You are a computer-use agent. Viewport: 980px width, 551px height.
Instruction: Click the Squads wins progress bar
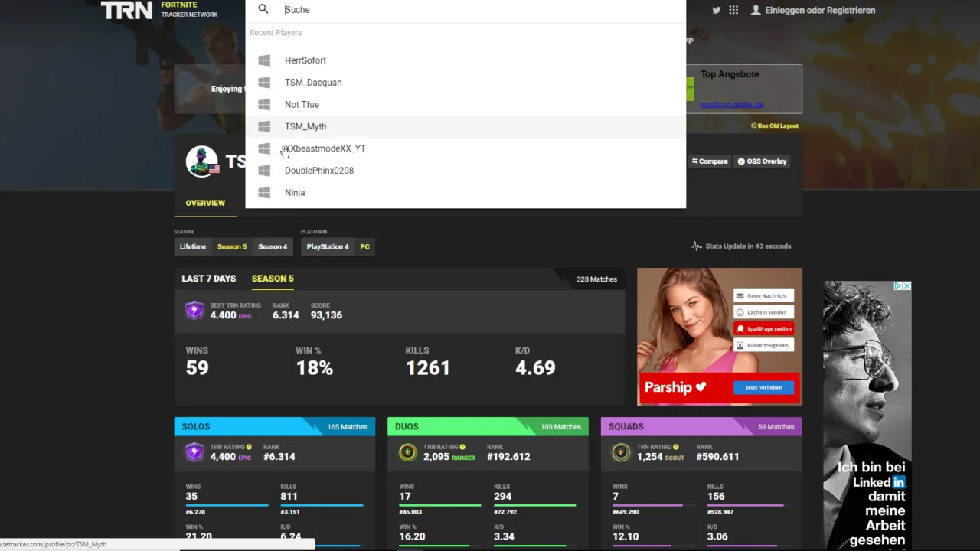[x=654, y=505]
